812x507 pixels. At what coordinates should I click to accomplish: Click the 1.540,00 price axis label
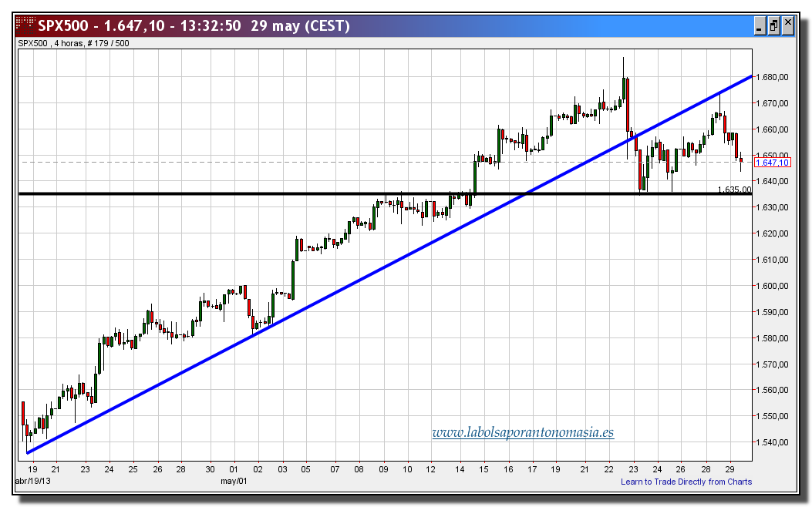tap(772, 442)
